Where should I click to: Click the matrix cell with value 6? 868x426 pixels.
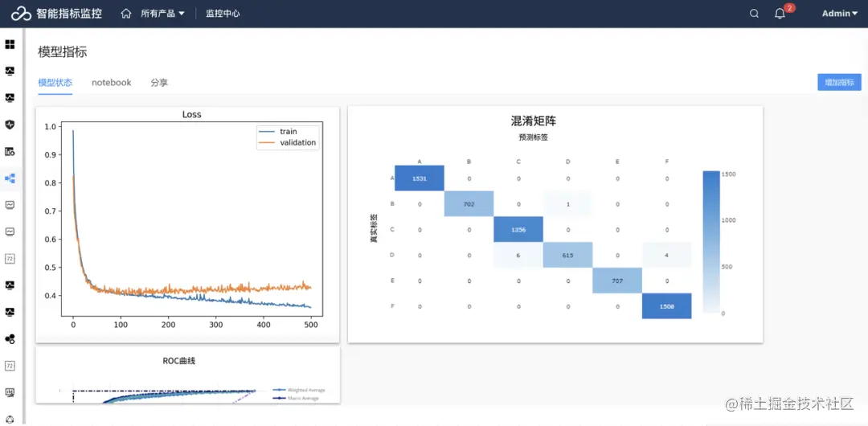(518, 256)
